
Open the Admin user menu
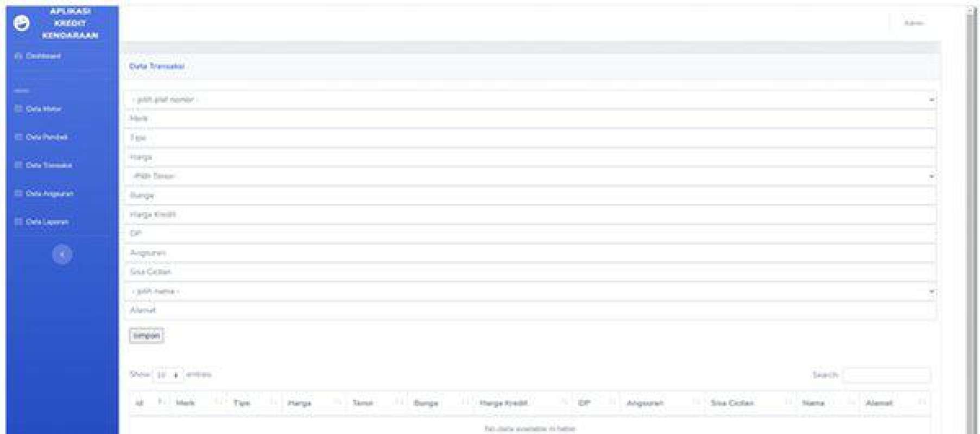tap(914, 23)
